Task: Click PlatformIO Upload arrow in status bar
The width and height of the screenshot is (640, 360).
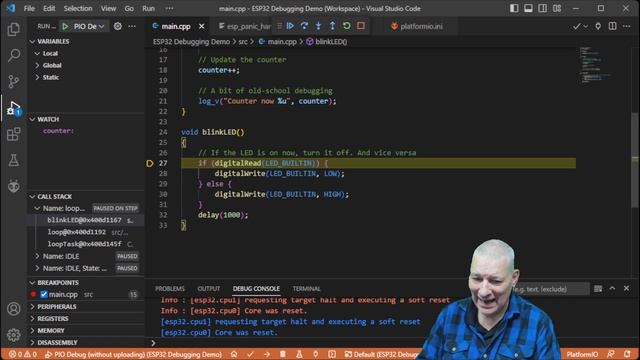Action: point(267,354)
